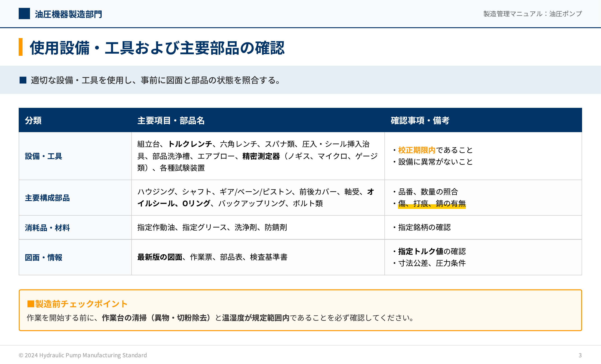The width and height of the screenshot is (601, 364).
Task: Select the 主要構成部品 row label
Action: (x=47, y=198)
